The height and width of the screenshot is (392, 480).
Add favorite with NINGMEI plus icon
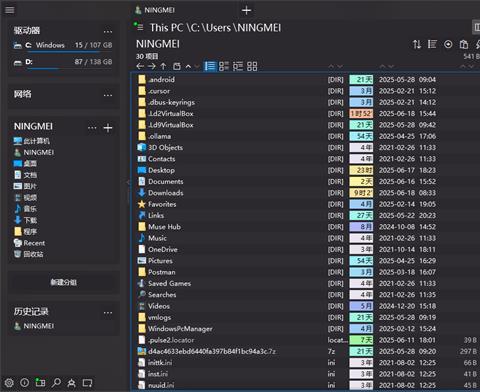[x=108, y=128]
